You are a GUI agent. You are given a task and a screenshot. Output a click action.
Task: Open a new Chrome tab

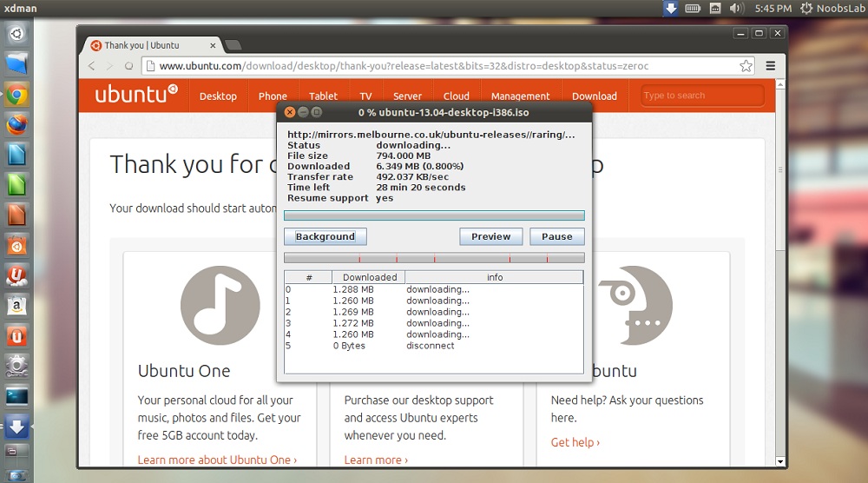click(x=233, y=45)
